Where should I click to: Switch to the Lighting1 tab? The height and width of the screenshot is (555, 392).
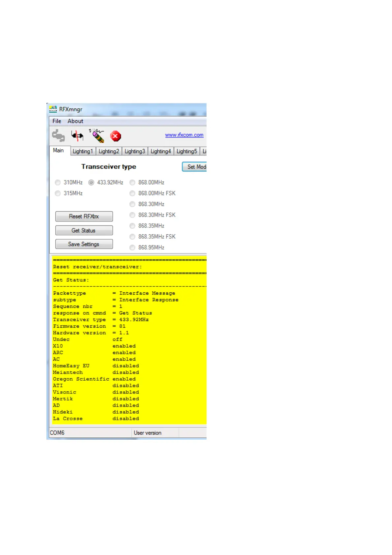click(83, 151)
